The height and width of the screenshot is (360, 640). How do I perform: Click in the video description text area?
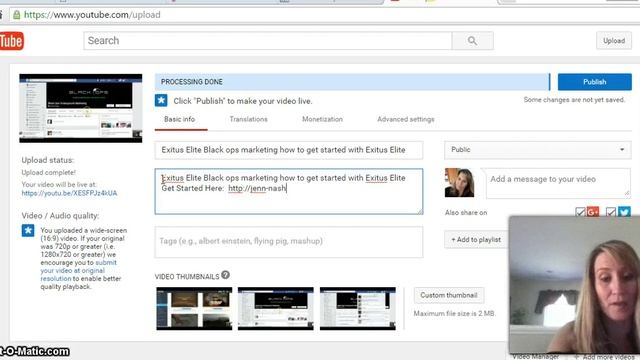click(x=289, y=191)
